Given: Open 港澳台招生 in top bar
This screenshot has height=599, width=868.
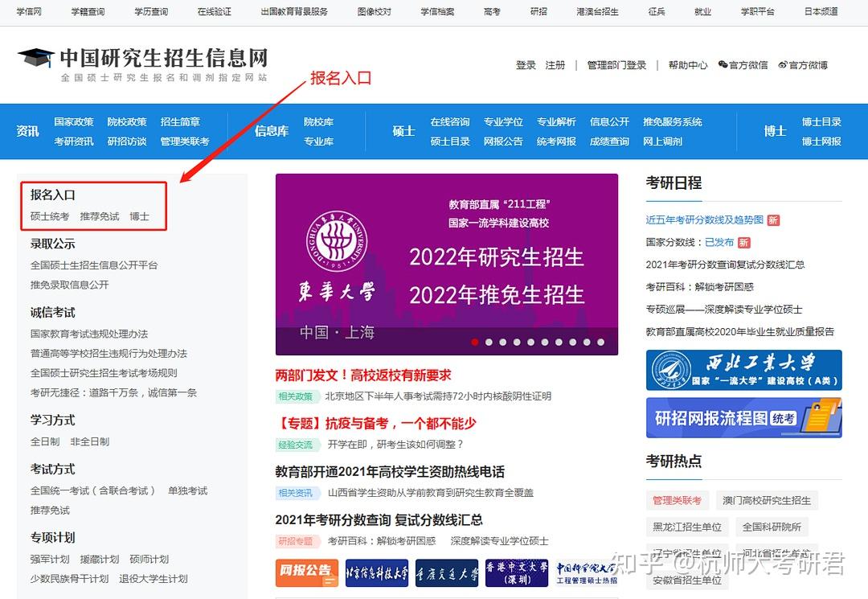Looking at the screenshot, I should tap(597, 11).
